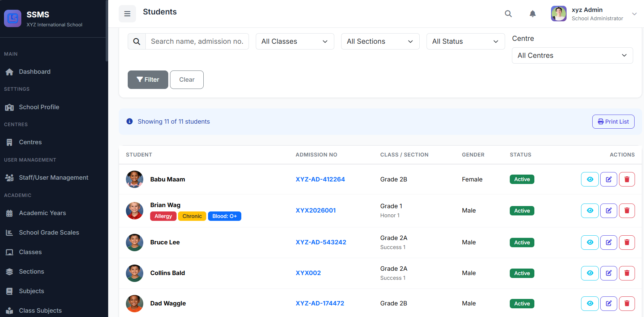
Task: Open the All Classes dropdown
Action: [x=295, y=42]
